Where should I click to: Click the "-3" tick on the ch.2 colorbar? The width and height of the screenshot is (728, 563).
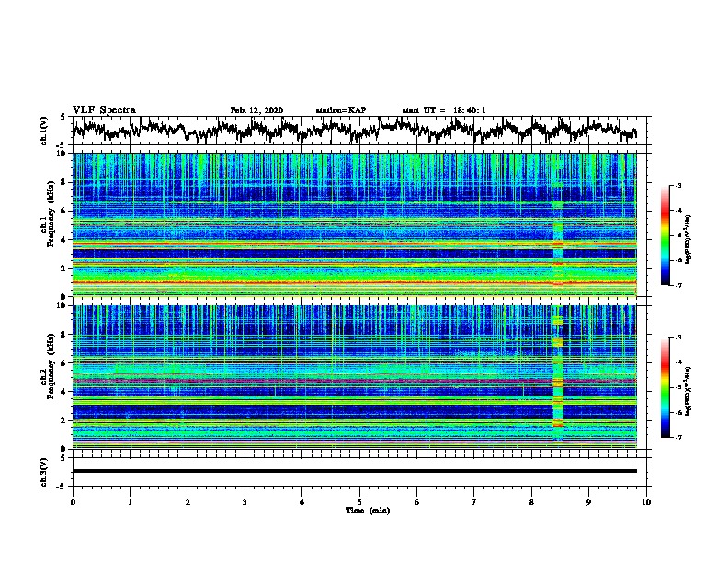click(677, 338)
